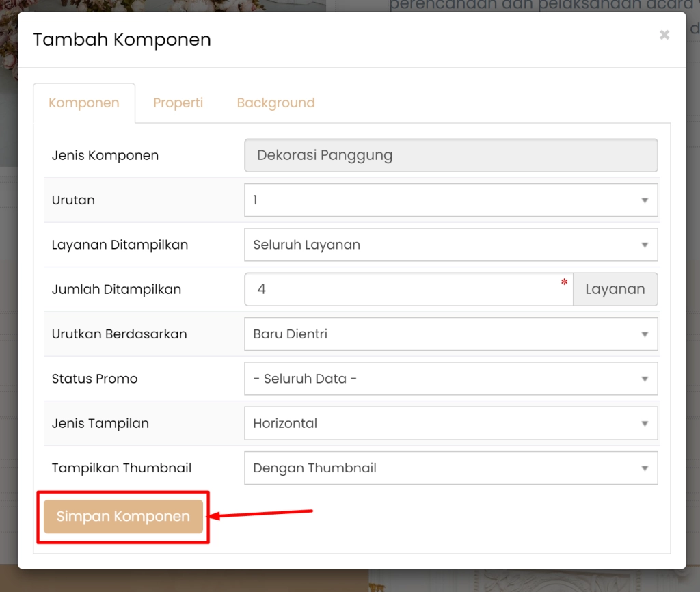Open the Background tab
The height and width of the screenshot is (592, 700).
tap(275, 103)
